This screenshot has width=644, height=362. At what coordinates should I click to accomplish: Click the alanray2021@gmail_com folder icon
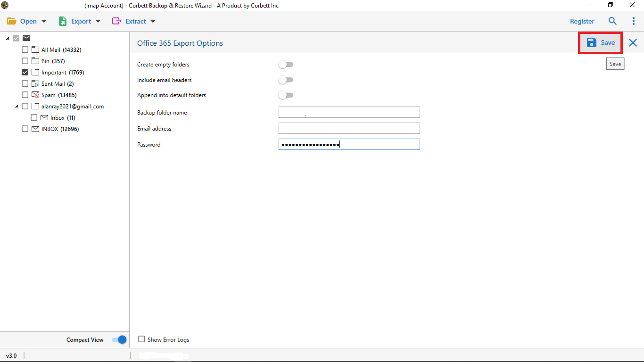click(x=35, y=106)
